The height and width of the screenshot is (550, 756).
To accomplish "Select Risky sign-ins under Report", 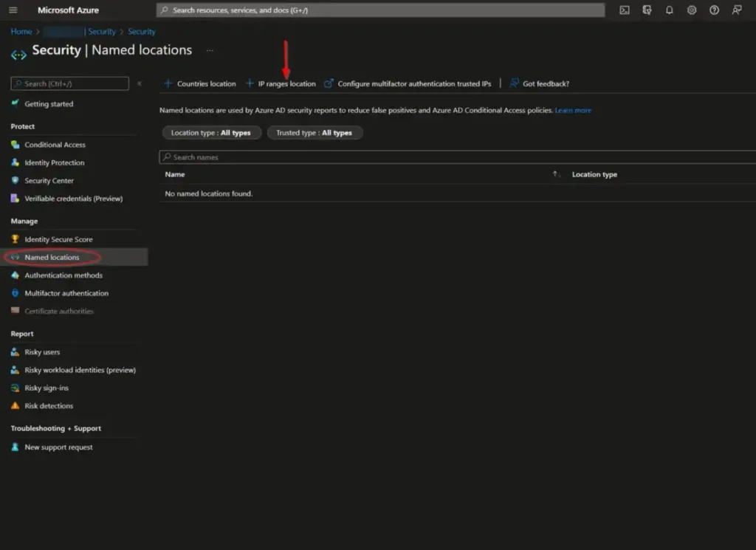I will coord(44,388).
